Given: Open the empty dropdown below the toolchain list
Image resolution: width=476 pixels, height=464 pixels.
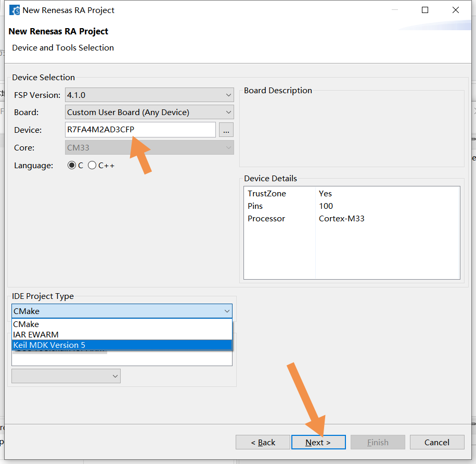Looking at the screenshot, I should pos(66,376).
